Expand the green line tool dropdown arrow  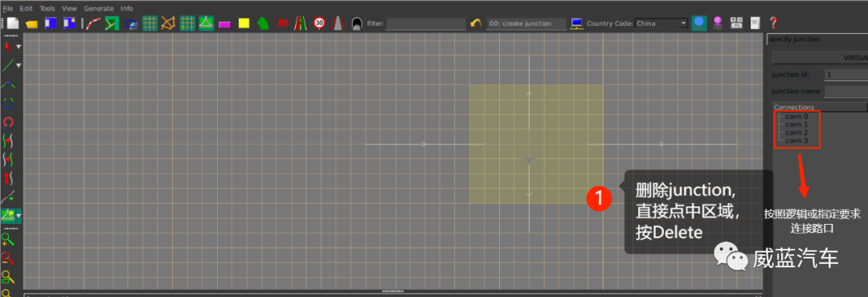[x=18, y=66]
